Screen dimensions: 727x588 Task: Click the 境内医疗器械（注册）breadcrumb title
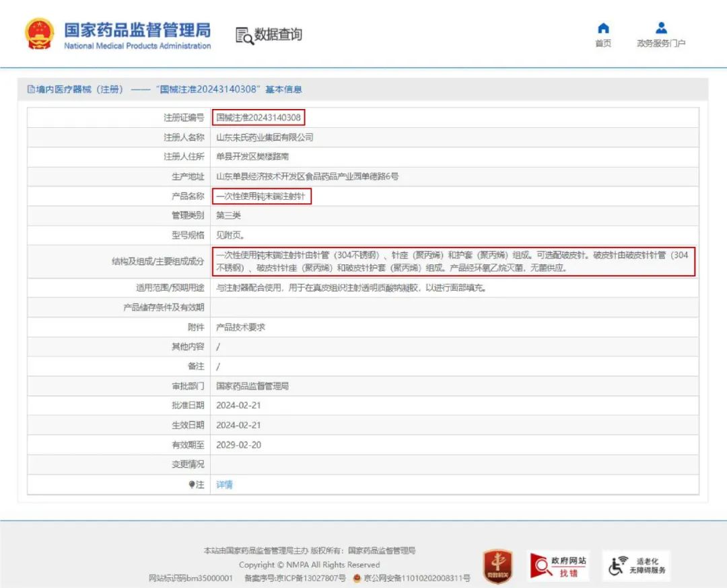80,89
